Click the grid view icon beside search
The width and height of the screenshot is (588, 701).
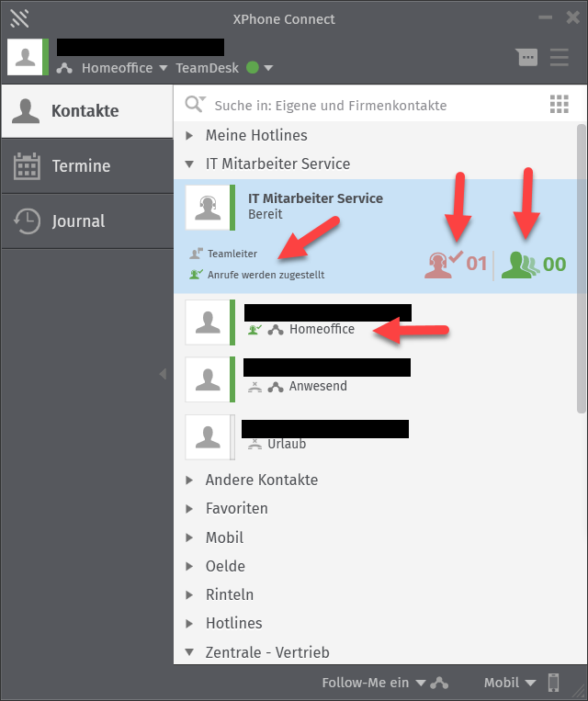pyautogui.click(x=560, y=105)
